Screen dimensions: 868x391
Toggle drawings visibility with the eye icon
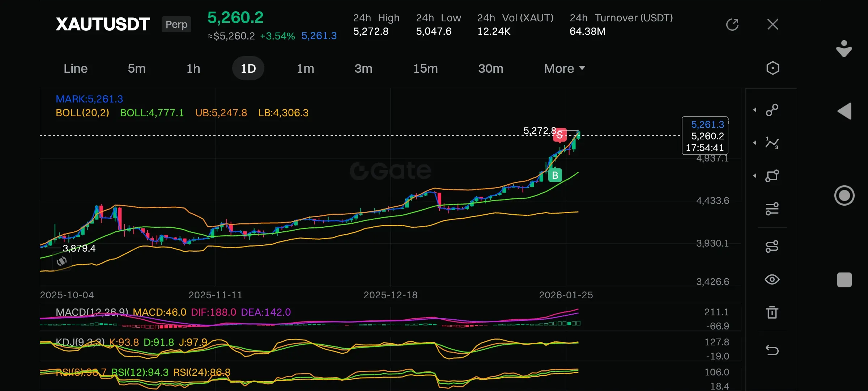click(772, 279)
